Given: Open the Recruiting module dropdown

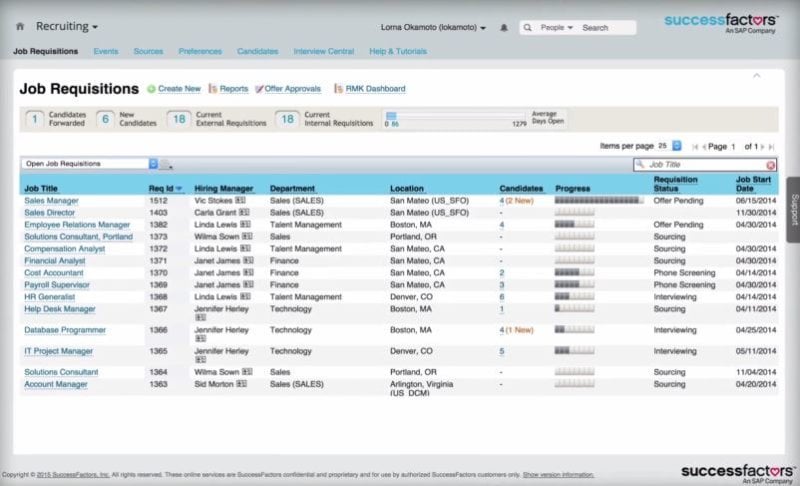Looking at the screenshot, I should pyautogui.click(x=66, y=26).
